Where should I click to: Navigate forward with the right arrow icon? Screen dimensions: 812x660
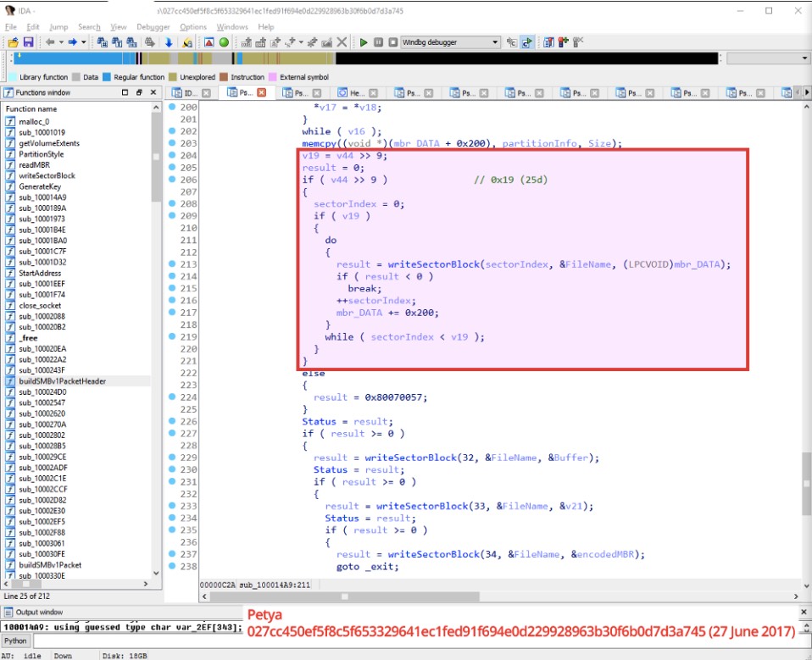click(71, 42)
